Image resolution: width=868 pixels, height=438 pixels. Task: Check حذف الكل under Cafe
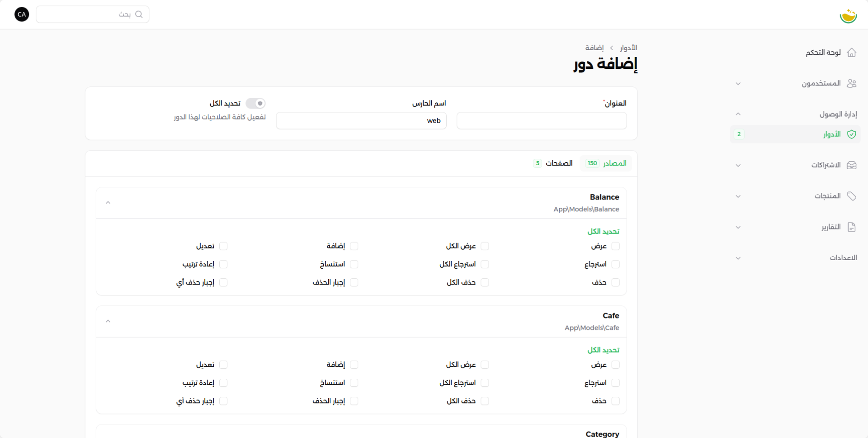coord(485,401)
